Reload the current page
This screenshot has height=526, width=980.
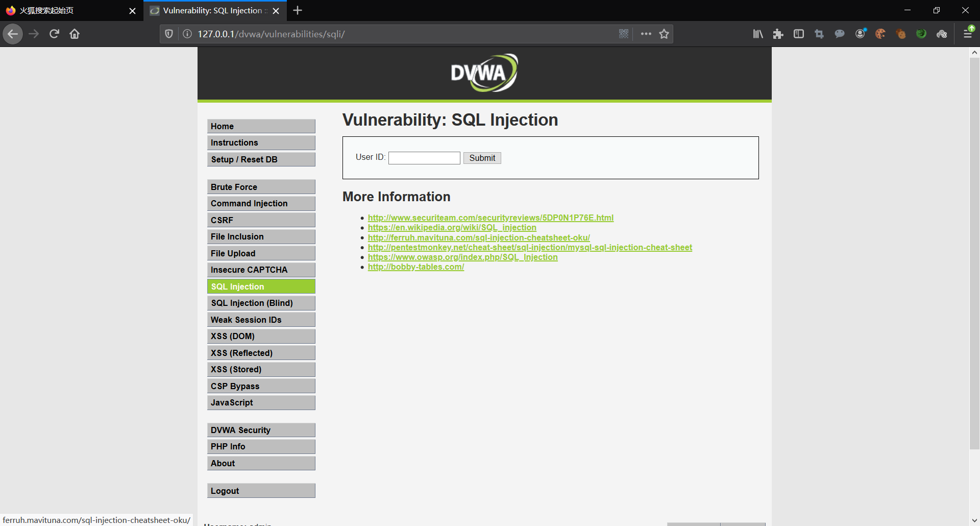(54, 34)
